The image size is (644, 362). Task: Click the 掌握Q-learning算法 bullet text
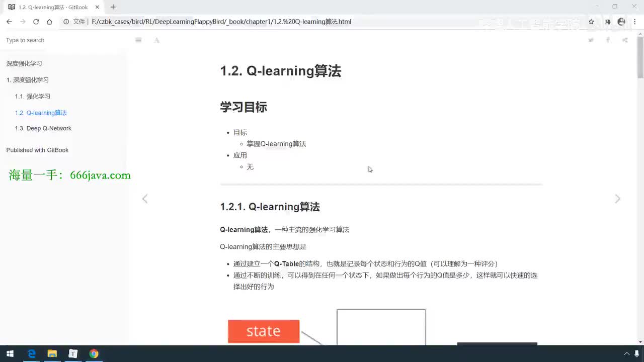coord(276,144)
